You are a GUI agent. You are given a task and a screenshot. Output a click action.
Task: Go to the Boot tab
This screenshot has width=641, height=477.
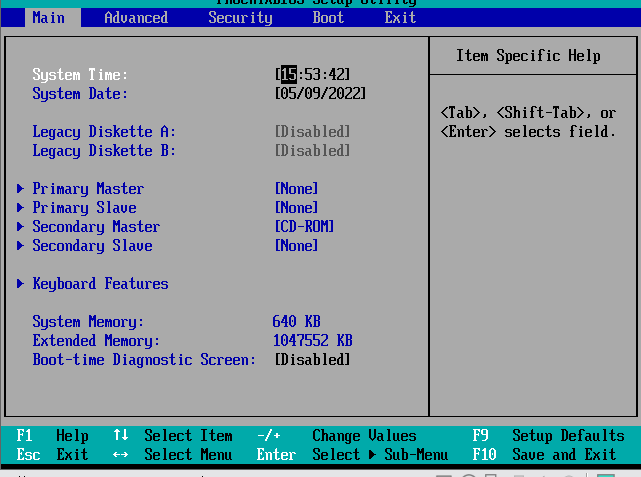[328, 18]
